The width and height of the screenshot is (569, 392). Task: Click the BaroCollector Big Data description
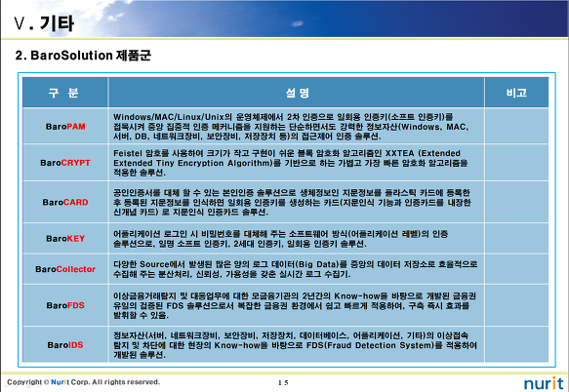coord(296,269)
